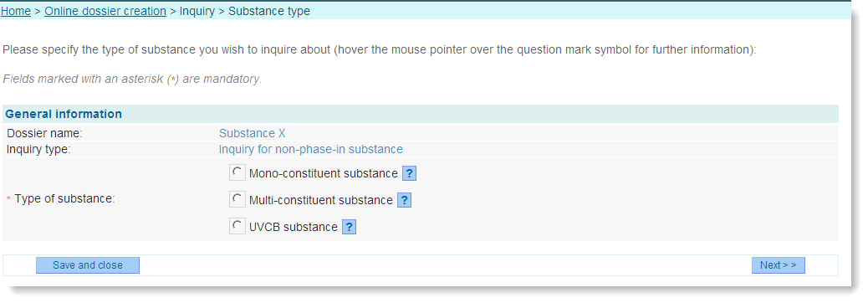Screen dimensions: 868x303
Task: Click help icon beside Mono-constituent substance
Action: [x=409, y=173]
